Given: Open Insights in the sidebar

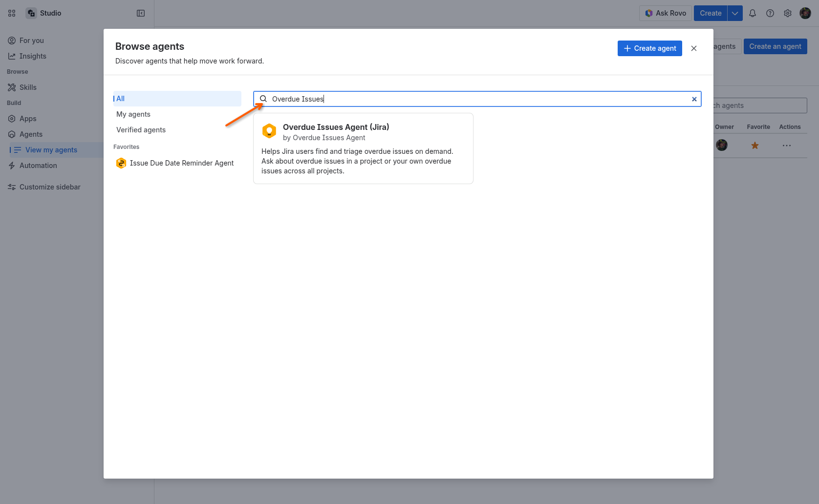Looking at the screenshot, I should pos(51,56).
